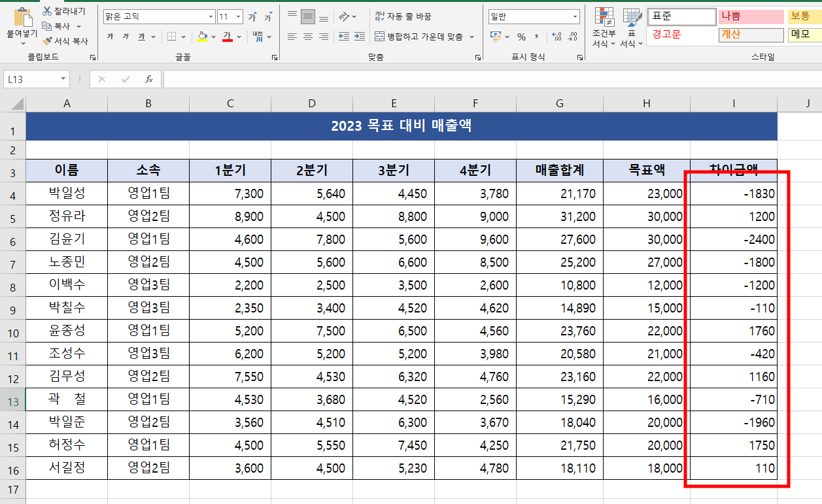Expand the font color dropdown arrow
Image resolution: width=822 pixels, height=504 pixels.
239,37
